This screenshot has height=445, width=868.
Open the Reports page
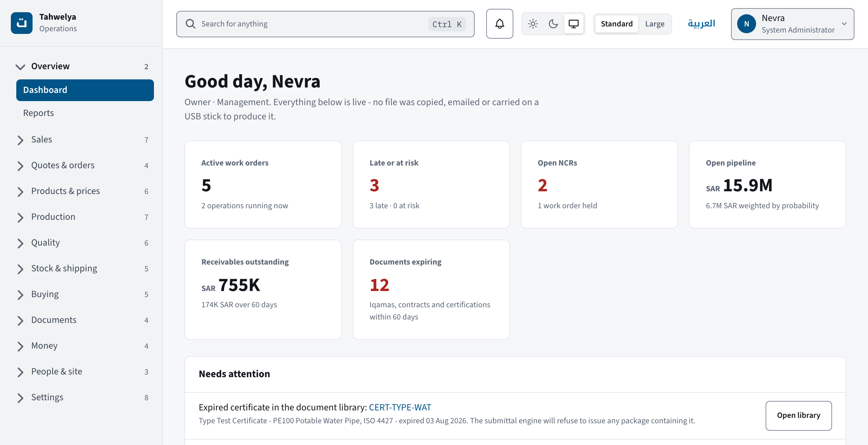(85, 113)
